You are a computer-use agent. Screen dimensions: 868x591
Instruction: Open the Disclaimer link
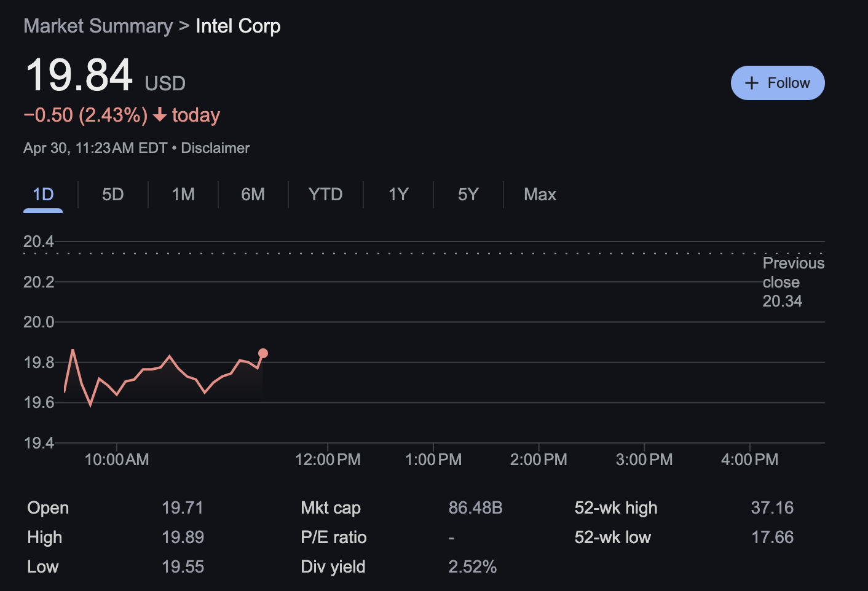tap(215, 148)
